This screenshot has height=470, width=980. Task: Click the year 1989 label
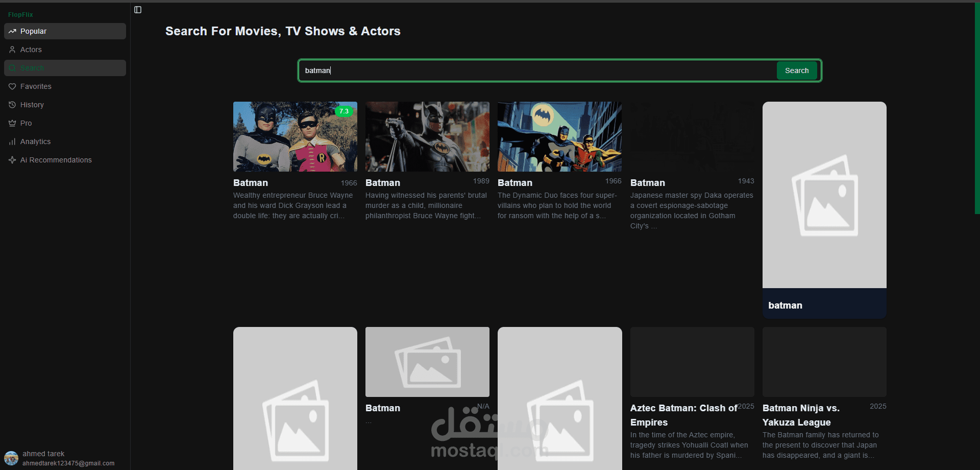[481, 181]
